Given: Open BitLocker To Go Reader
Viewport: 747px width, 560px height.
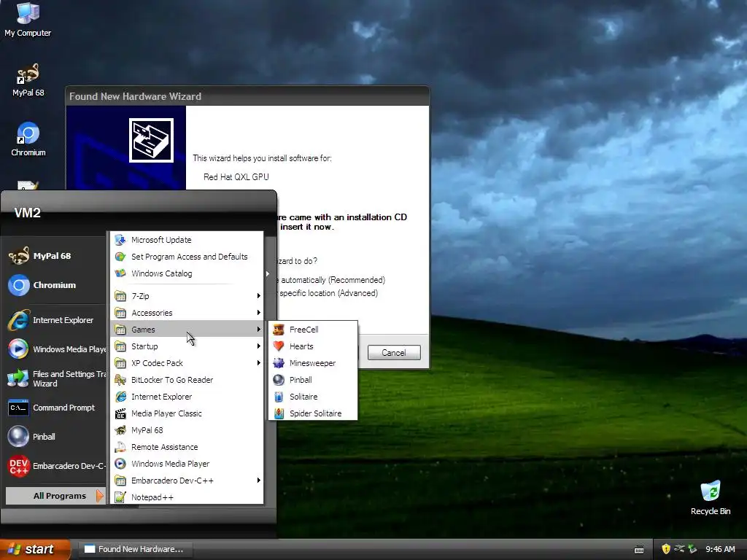Looking at the screenshot, I should (x=187, y=380).
